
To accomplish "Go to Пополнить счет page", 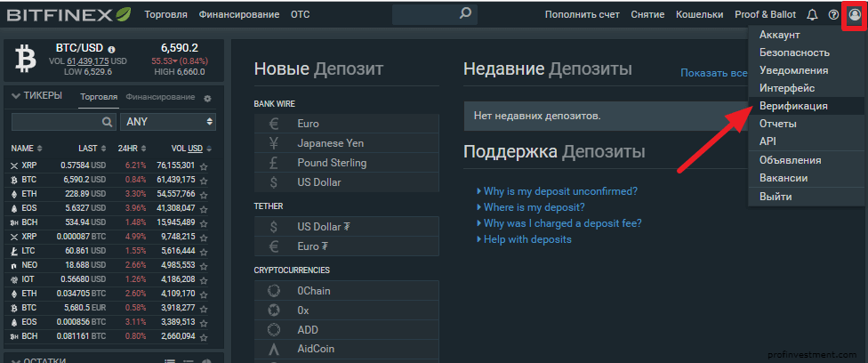I will point(582,15).
